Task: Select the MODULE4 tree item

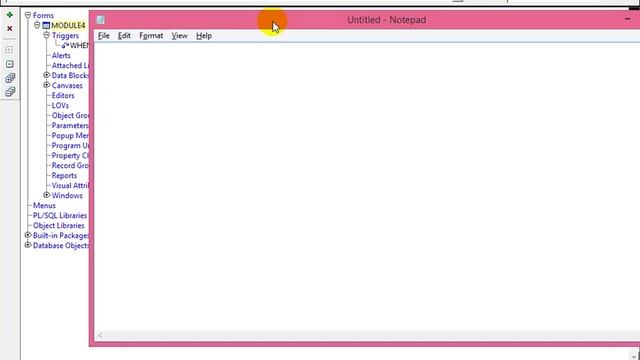Action: coord(68,26)
